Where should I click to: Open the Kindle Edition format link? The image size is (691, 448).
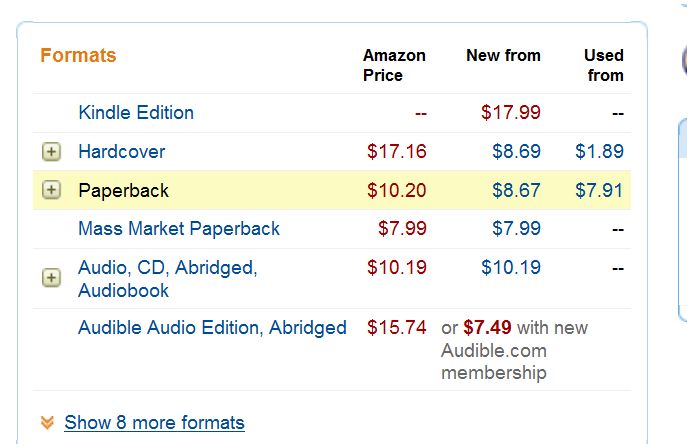pyautogui.click(x=136, y=113)
